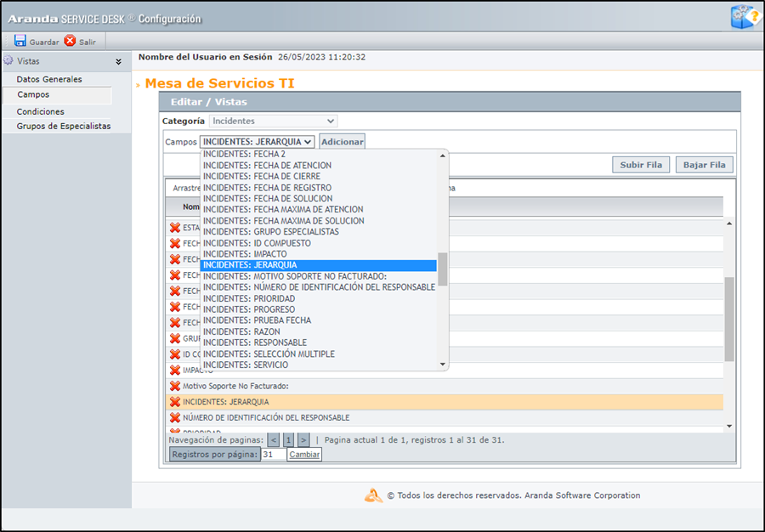The image size is (765, 532).
Task: Choose NÚMERO DE IDENTIFICACIÓN DEL RESPONSABLE option
Action: coord(318,287)
